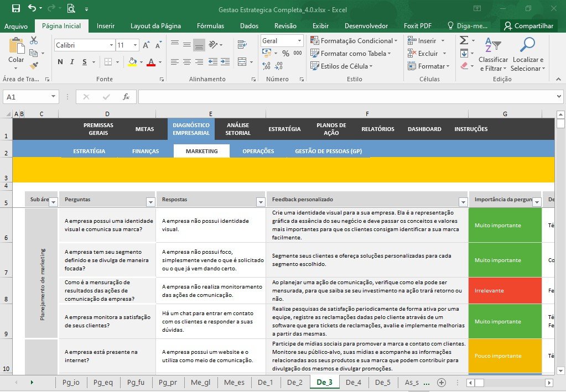
Task: Select the De_4 sheet tab
Action: click(354, 382)
